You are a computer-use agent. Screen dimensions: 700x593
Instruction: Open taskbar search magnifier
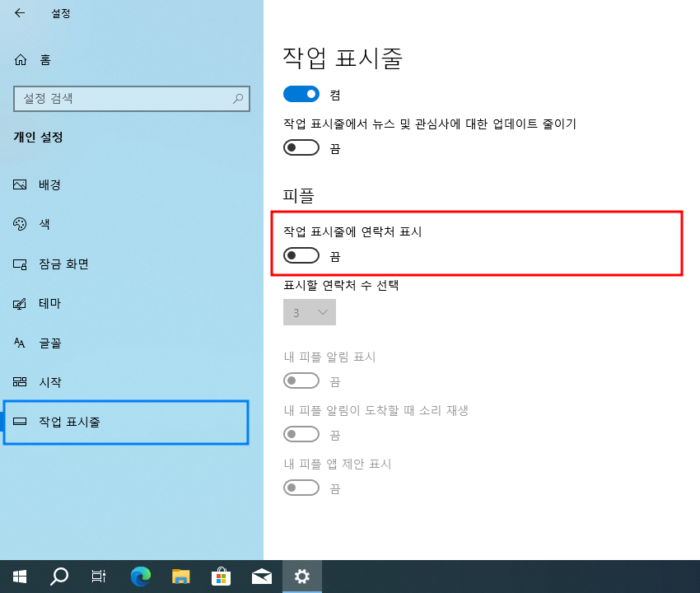(x=59, y=577)
